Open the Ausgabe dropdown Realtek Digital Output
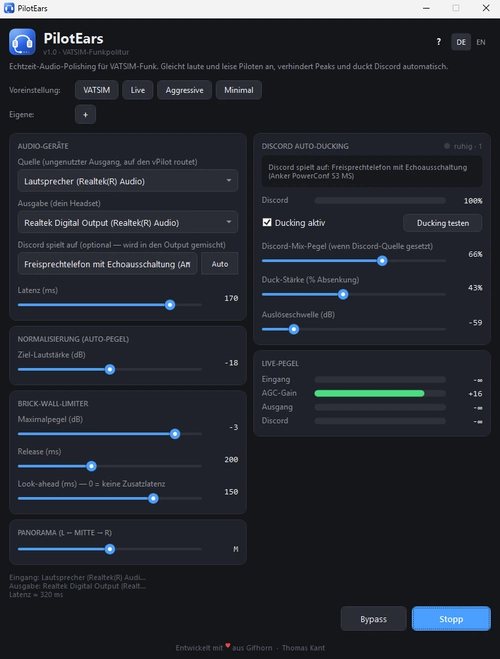The height and width of the screenshot is (659, 500). click(128, 222)
